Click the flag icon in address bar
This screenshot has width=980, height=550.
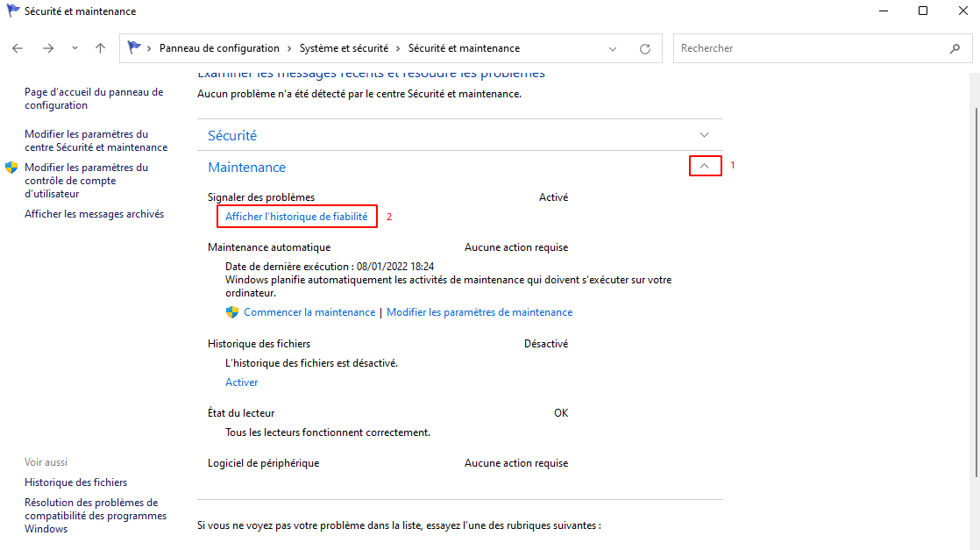(x=134, y=47)
